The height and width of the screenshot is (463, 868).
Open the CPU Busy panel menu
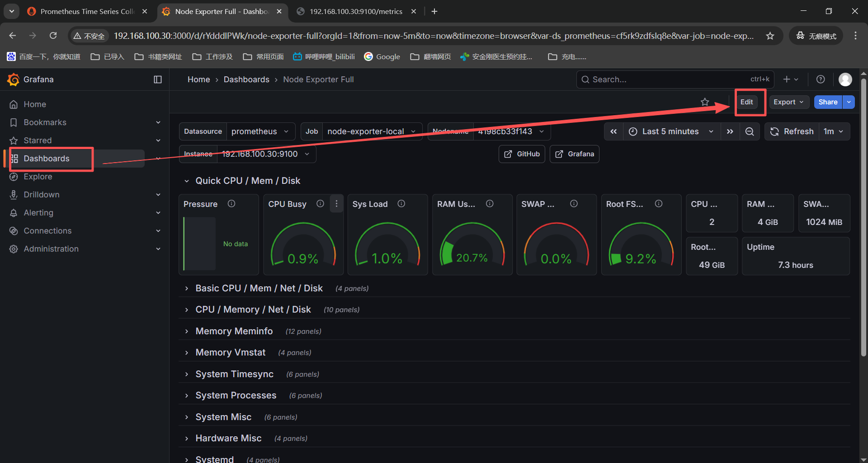point(336,204)
